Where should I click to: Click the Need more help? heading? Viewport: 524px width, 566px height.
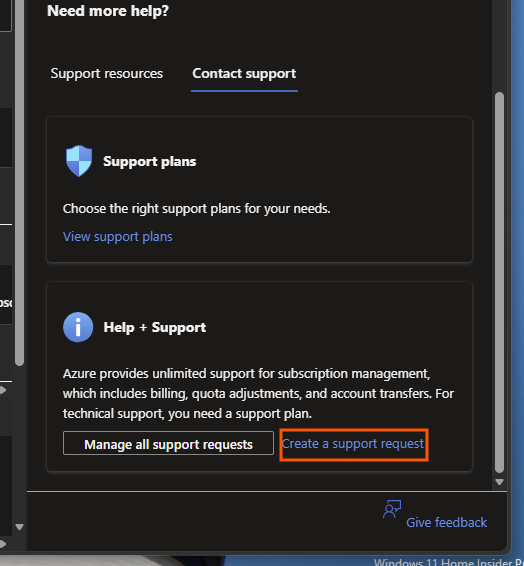click(108, 11)
